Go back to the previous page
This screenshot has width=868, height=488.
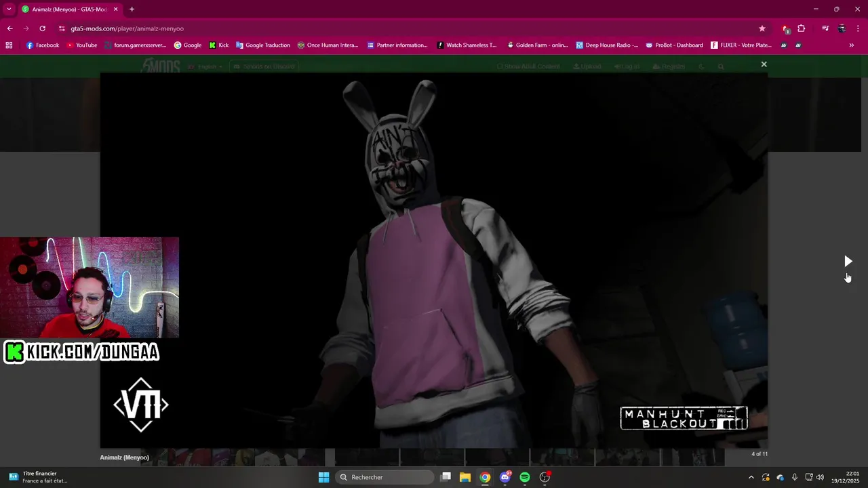coord(9,28)
